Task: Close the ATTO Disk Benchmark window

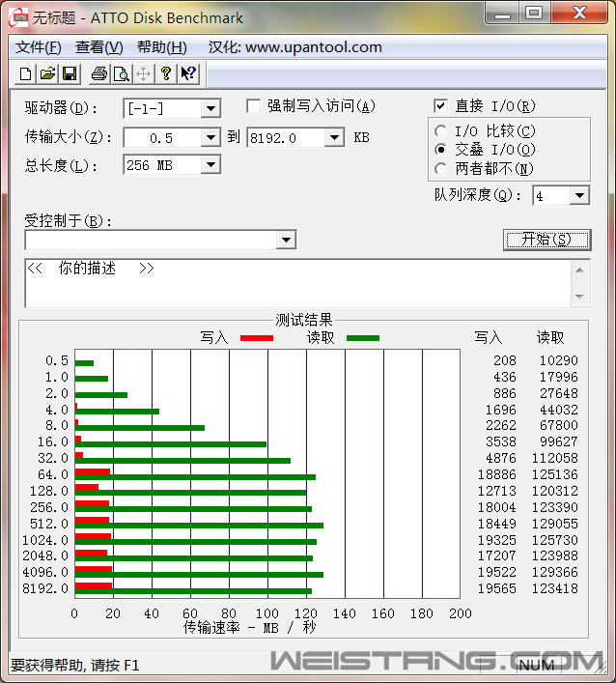Action: (x=579, y=14)
